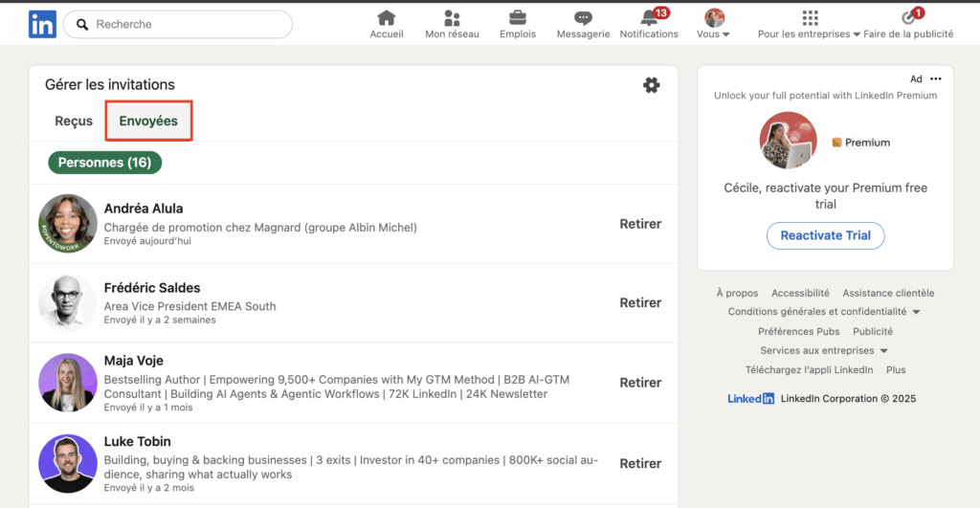Click 'Unlock your full potential' ad text
Viewport: 980px width, 508px height.
[825, 96]
